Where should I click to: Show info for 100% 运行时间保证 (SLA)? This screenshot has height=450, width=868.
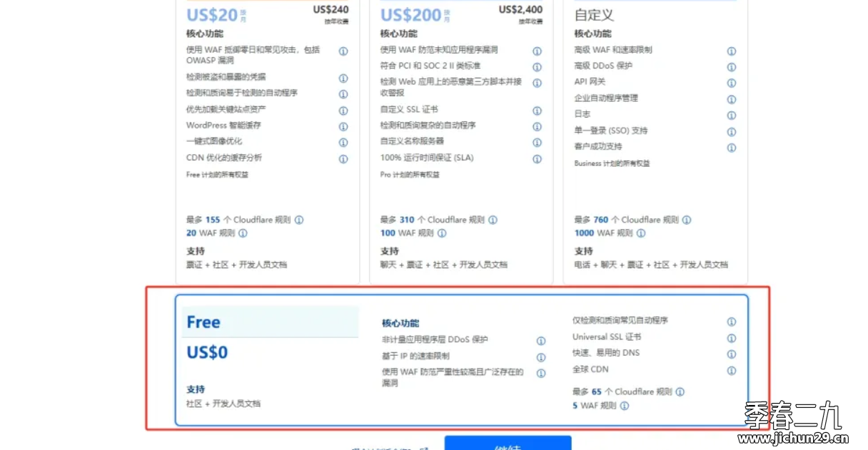[x=538, y=159]
